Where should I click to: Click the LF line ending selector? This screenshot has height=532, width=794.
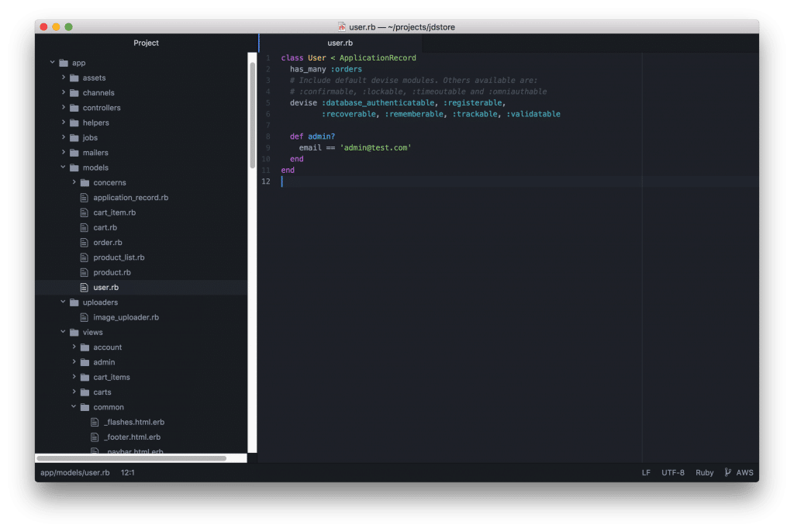(x=646, y=472)
